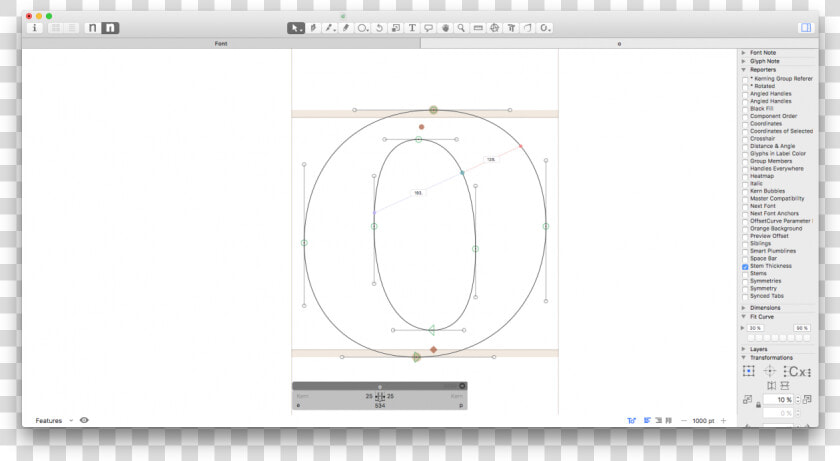Toggle preview eye icon

click(84, 420)
